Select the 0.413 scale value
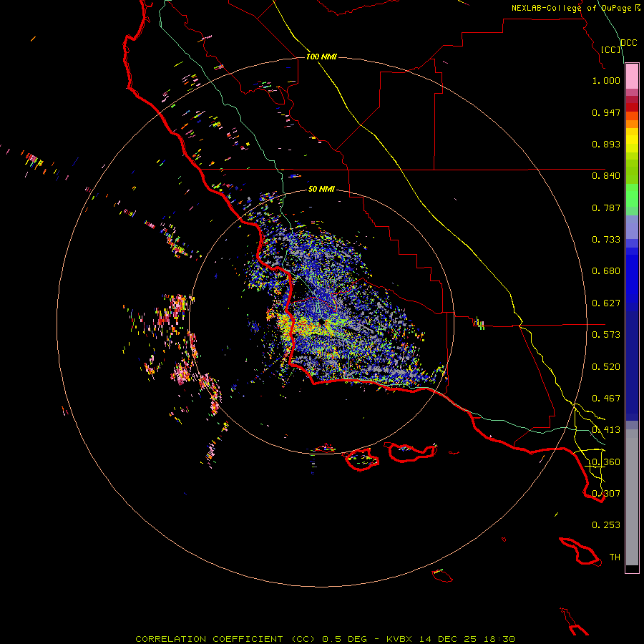The image size is (644, 644). click(606, 430)
